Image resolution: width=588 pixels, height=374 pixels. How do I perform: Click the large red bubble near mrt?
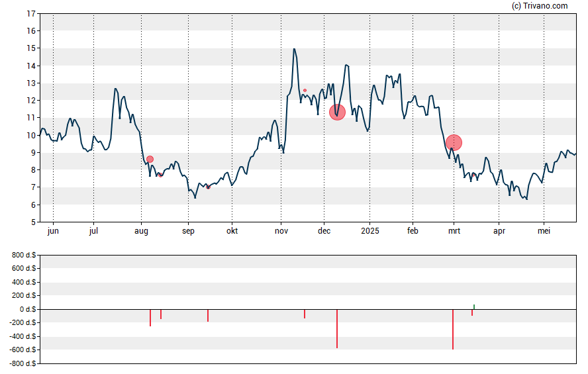tap(454, 142)
